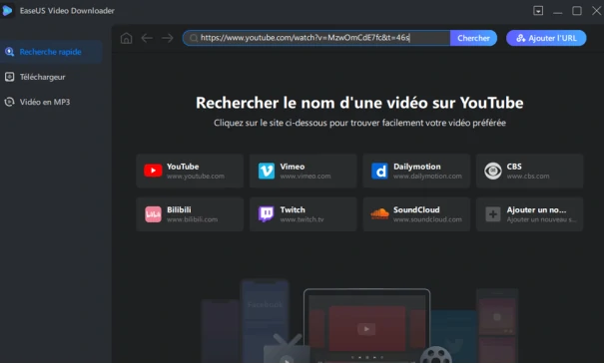Maximize the EaseUS window

tap(577, 10)
